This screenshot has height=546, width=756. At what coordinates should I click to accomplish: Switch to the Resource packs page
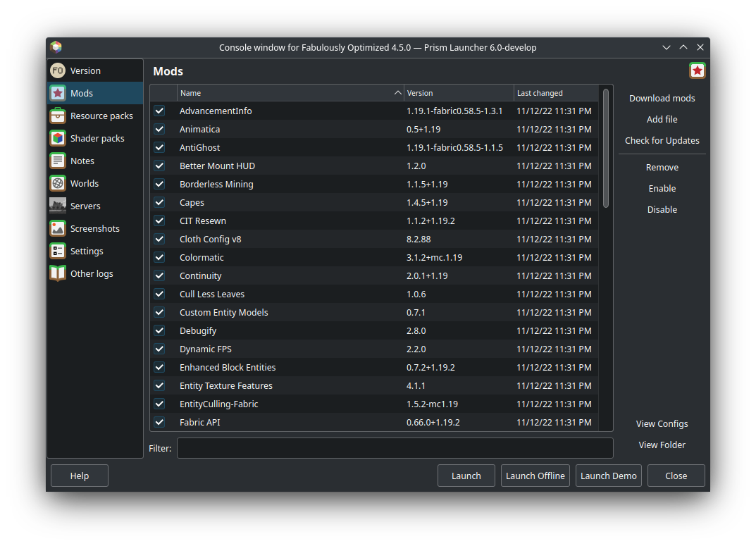95,116
